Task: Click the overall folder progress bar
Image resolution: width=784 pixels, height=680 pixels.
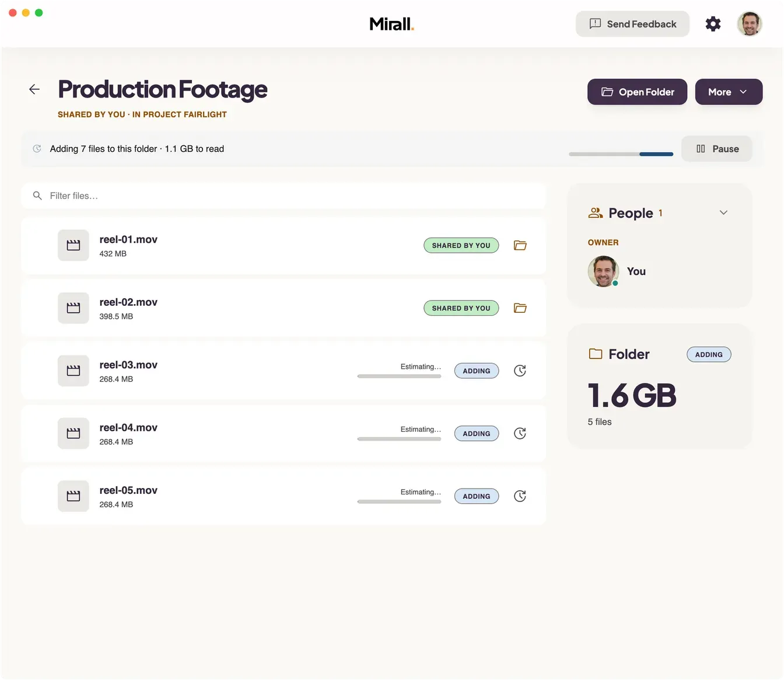Action: coord(621,154)
